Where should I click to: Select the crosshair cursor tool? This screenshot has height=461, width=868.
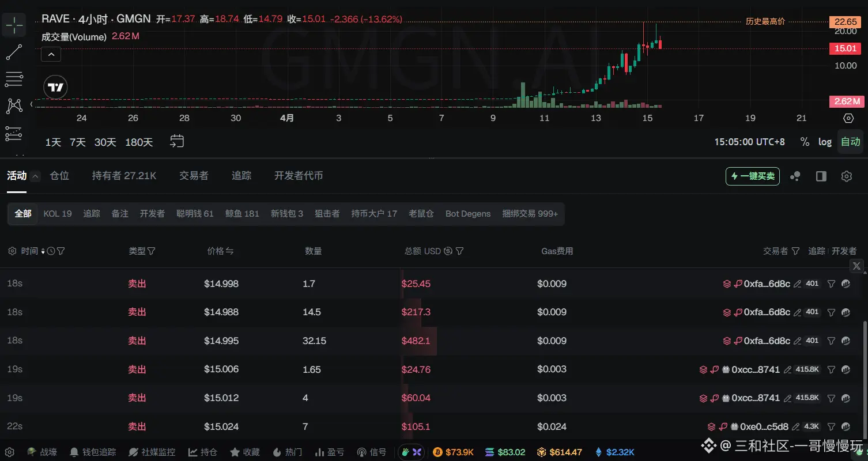[x=14, y=25]
